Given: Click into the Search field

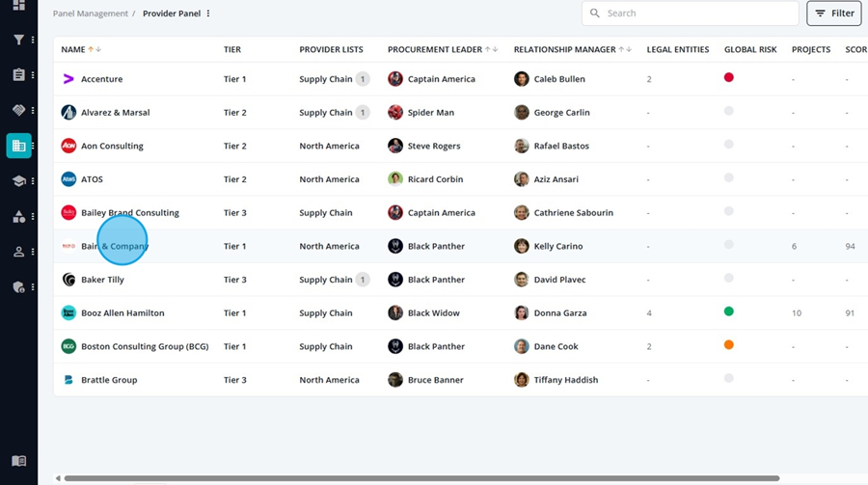Looking at the screenshot, I should [x=691, y=13].
